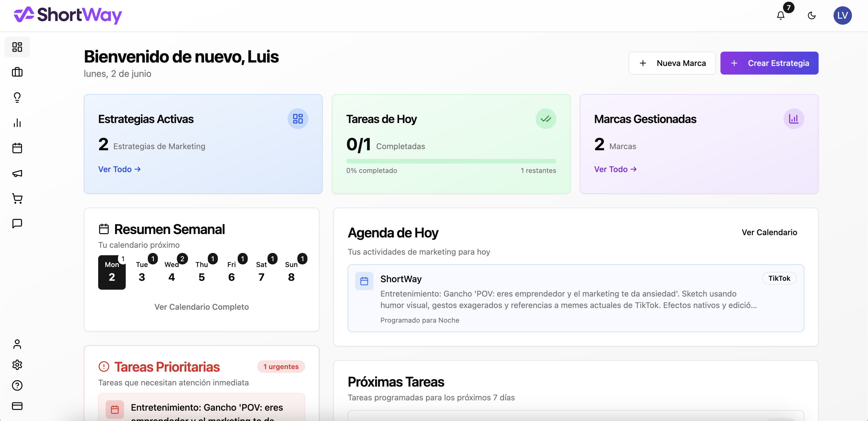Screen dimensions: 868x421
Task: Click the megaphone campaigns sidebar icon
Action: click(17, 173)
